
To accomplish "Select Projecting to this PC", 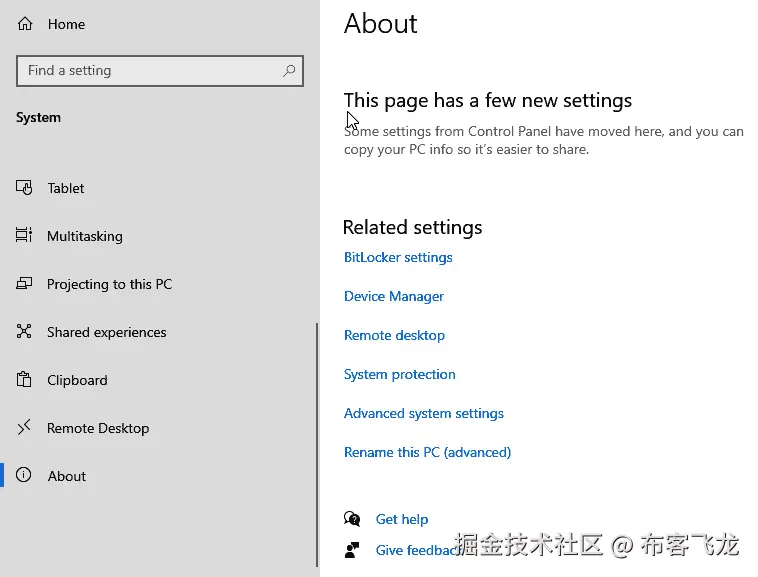I will click(160, 284).
